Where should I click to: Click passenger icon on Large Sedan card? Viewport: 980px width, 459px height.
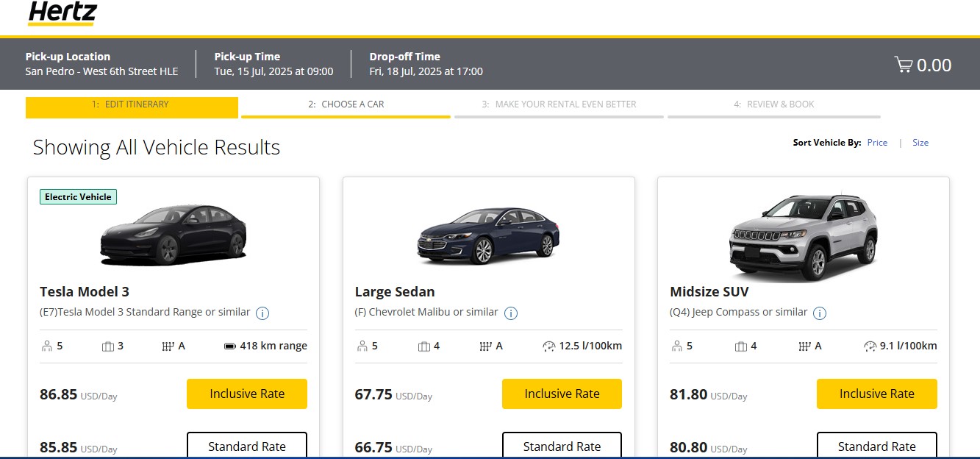362,346
